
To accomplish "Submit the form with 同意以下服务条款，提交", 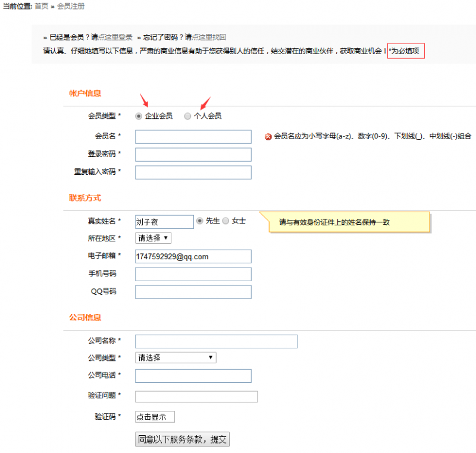I will 183,439.
